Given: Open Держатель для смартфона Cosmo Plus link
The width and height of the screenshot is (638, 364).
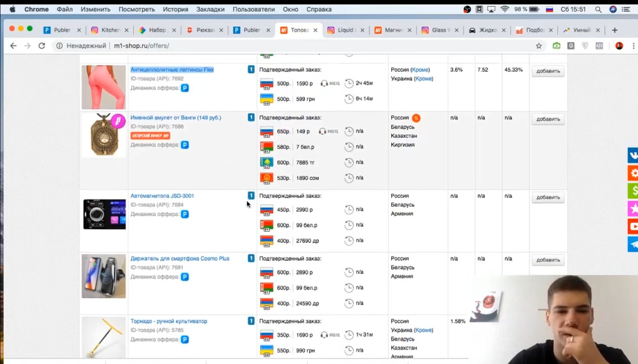Looking at the screenshot, I should click(x=180, y=258).
